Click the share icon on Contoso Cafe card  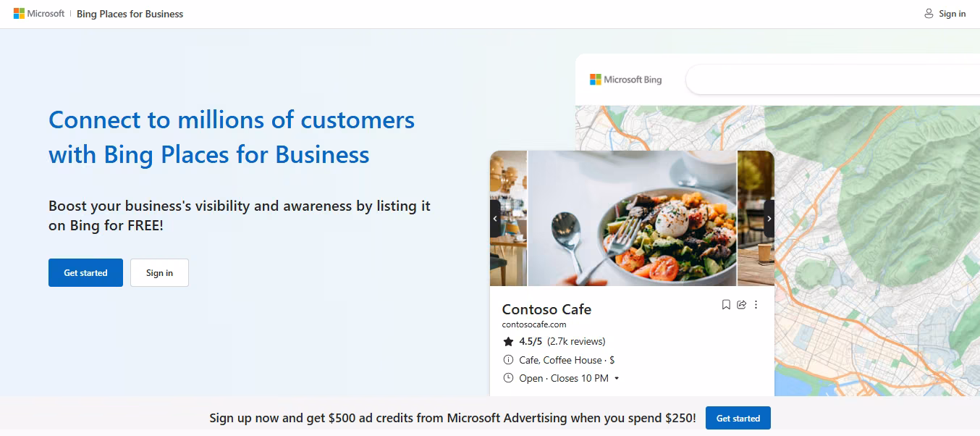pos(741,305)
